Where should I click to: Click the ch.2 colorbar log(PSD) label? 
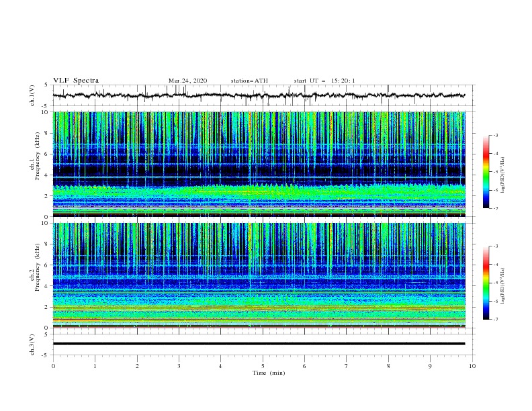pyautogui.click(x=503, y=286)
